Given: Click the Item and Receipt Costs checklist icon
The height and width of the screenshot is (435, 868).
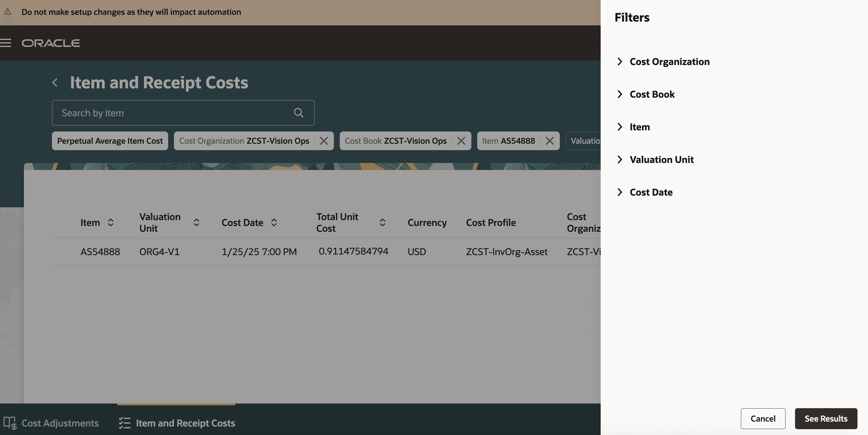Looking at the screenshot, I should (124, 423).
